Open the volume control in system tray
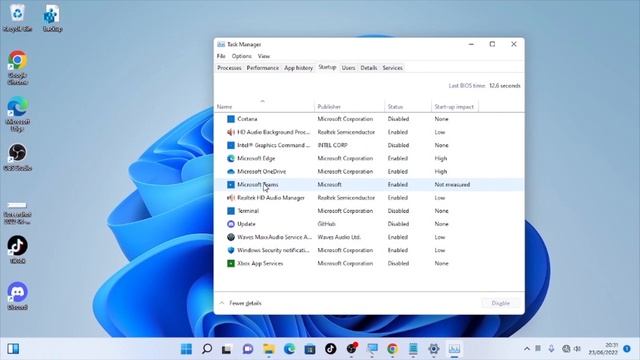 (577, 349)
